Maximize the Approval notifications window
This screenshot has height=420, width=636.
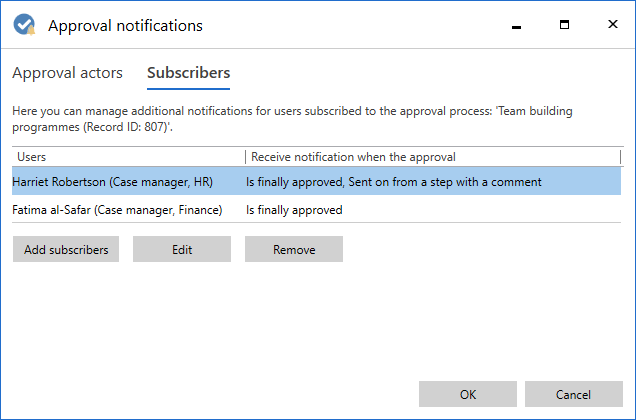click(x=565, y=24)
